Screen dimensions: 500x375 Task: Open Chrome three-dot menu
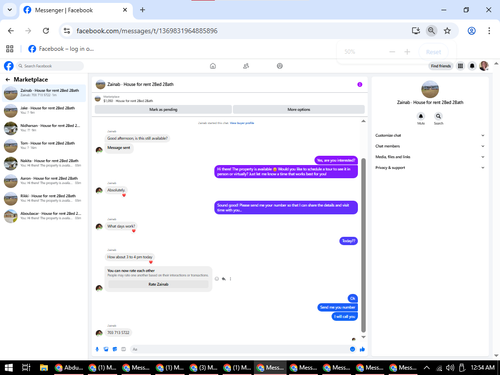click(x=489, y=31)
